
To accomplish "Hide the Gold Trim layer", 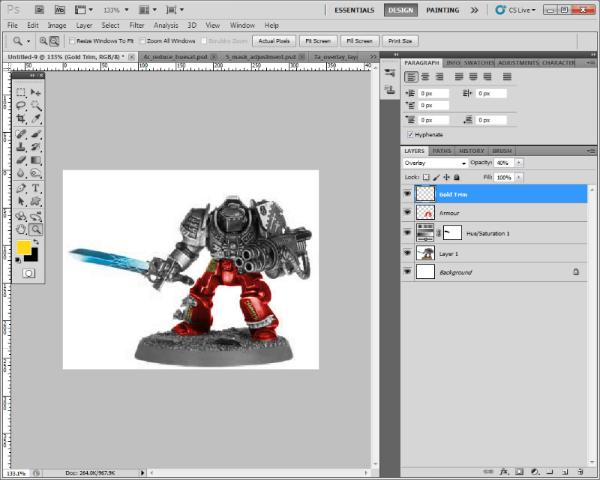I will [x=407, y=195].
